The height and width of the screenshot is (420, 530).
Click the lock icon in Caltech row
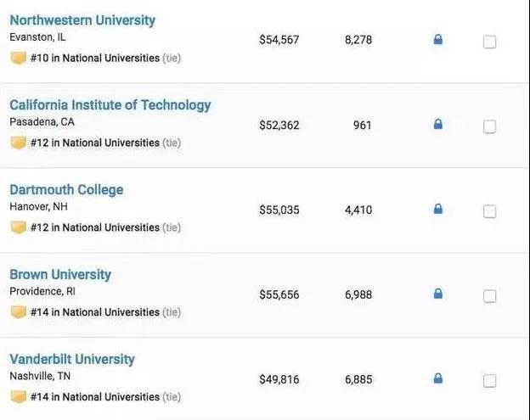[438, 124]
